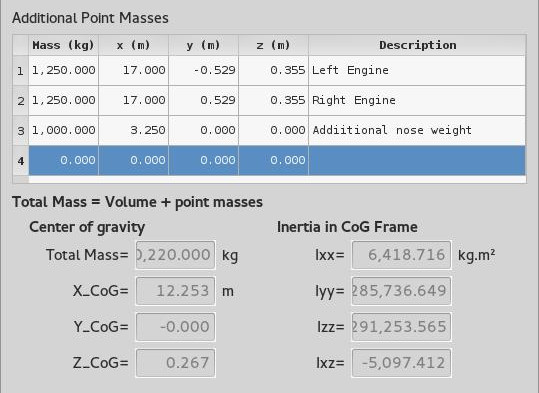Click the Left Engine mass cell
This screenshot has height=393, width=539.
(64, 70)
